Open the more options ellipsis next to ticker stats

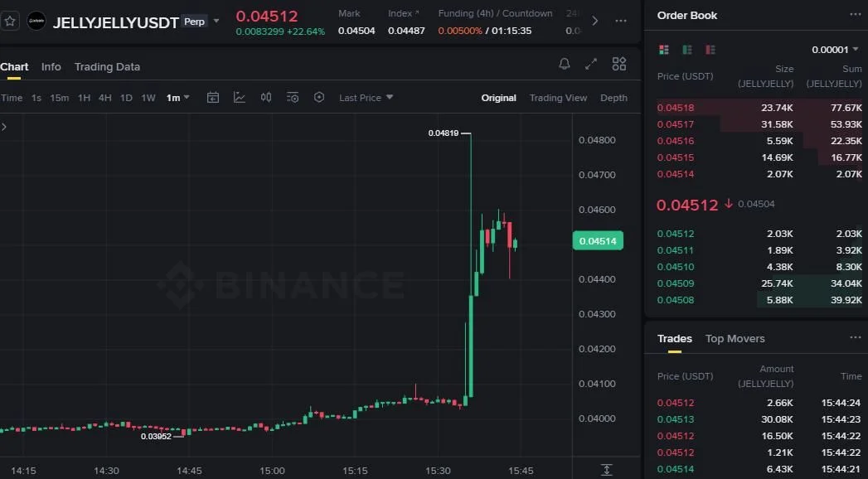point(621,21)
